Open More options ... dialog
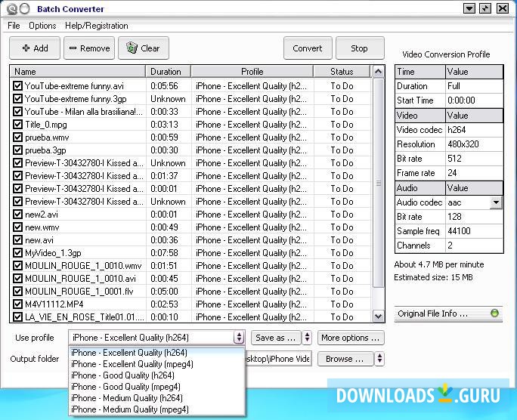The width and height of the screenshot is (517, 420). [351, 338]
